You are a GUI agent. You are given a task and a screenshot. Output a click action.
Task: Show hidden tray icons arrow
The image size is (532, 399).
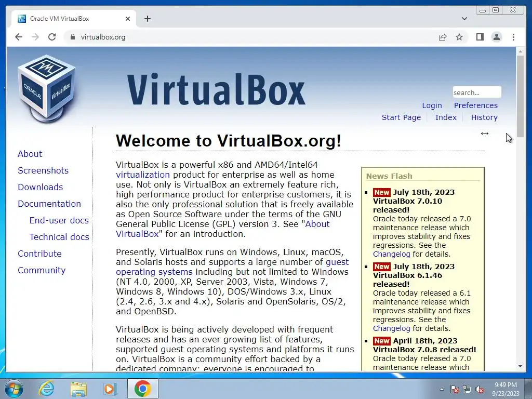click(x=442, y=389)
